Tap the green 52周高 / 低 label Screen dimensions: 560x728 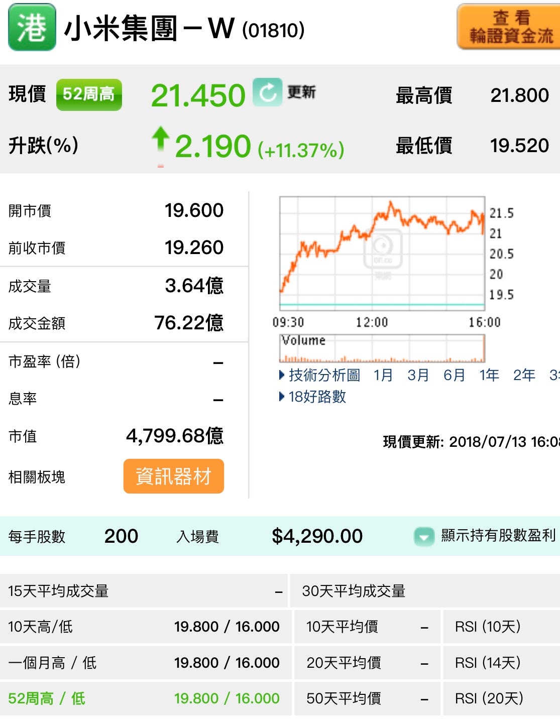coord(47,698)
